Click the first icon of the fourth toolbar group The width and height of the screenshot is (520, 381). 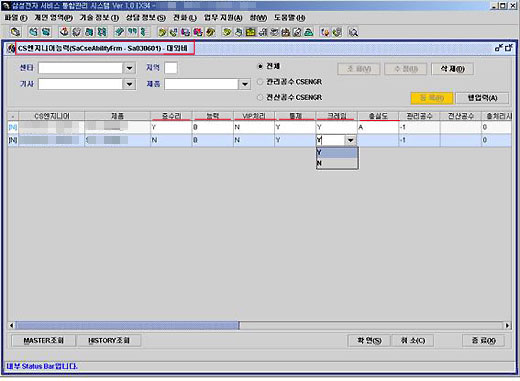(119, 32)
